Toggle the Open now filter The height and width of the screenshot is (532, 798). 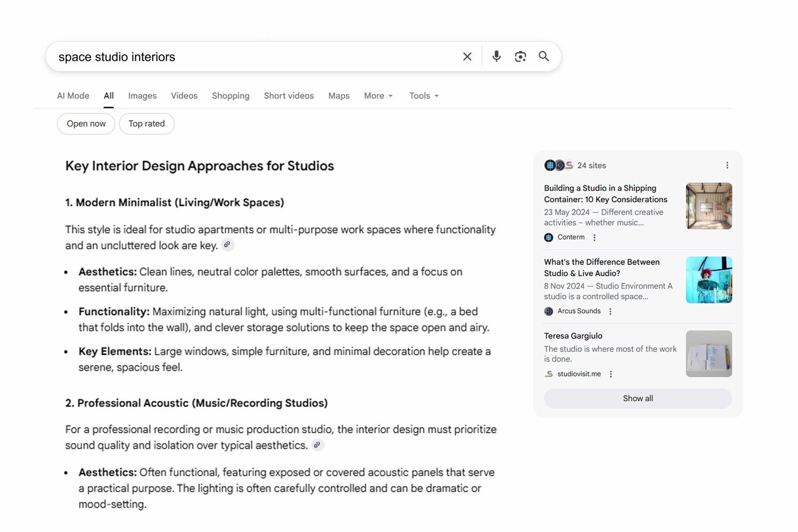click(86, 123)
